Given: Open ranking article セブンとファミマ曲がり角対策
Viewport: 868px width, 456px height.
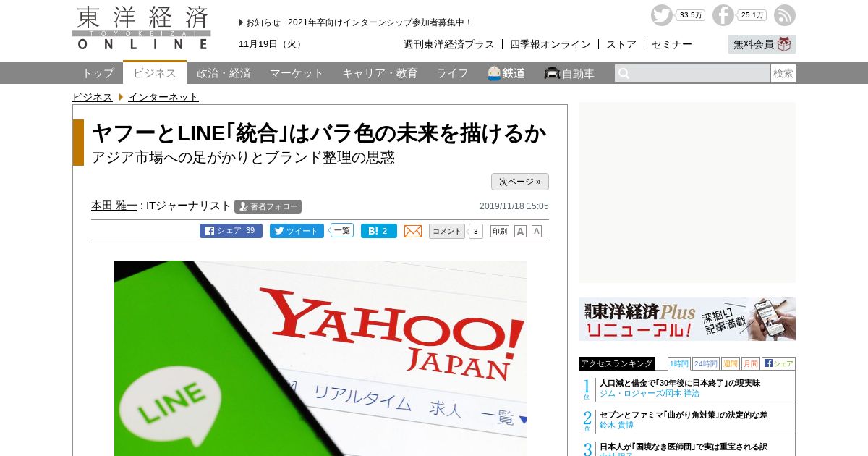Looking at the screenshot, I should (684, 415).
